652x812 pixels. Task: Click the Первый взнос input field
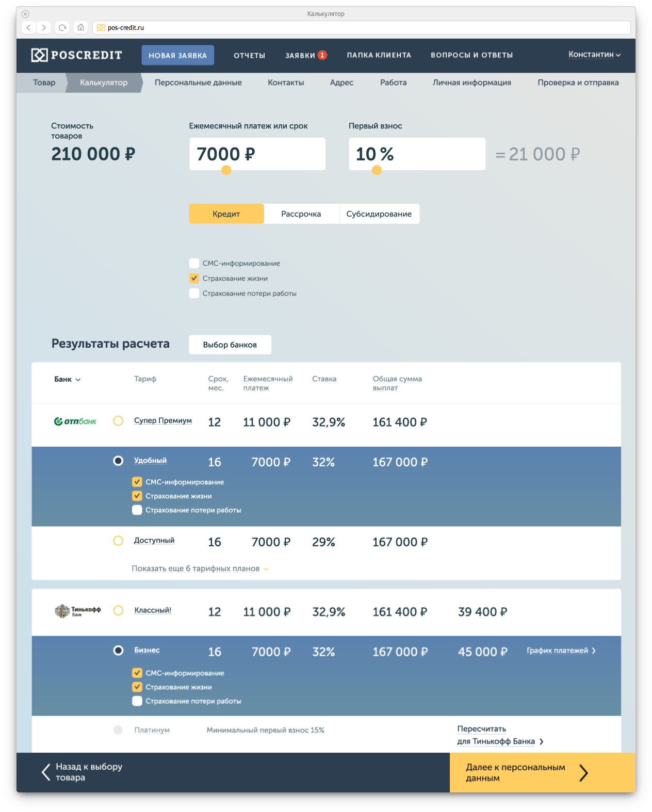tap(417, 154)
